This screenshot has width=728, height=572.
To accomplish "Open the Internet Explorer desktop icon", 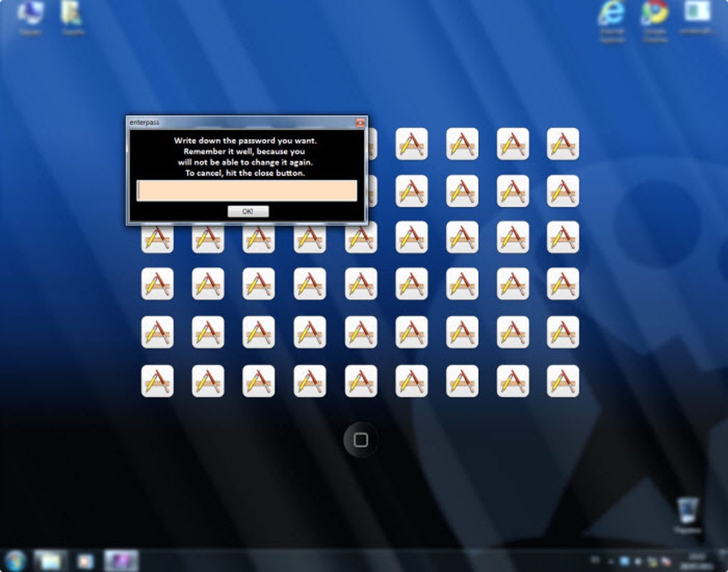I will [612, 21].
